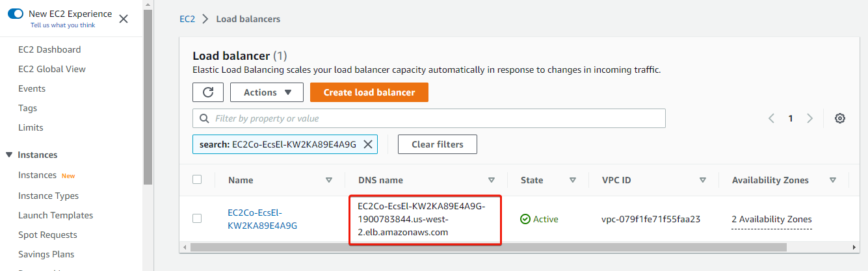Toggle the New EC2 Experience switch
This screenshot has height=271, width=868.
[16, 14]
